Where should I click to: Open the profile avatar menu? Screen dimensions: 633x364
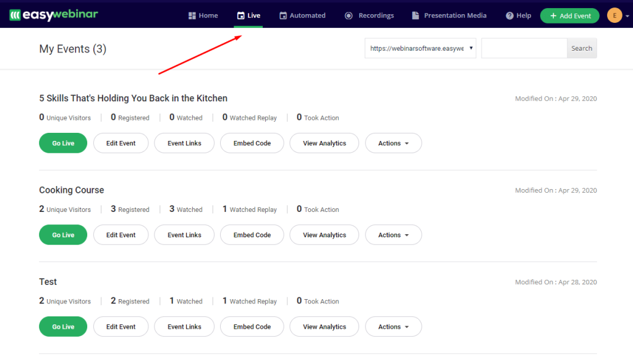(x=616, y=14)
